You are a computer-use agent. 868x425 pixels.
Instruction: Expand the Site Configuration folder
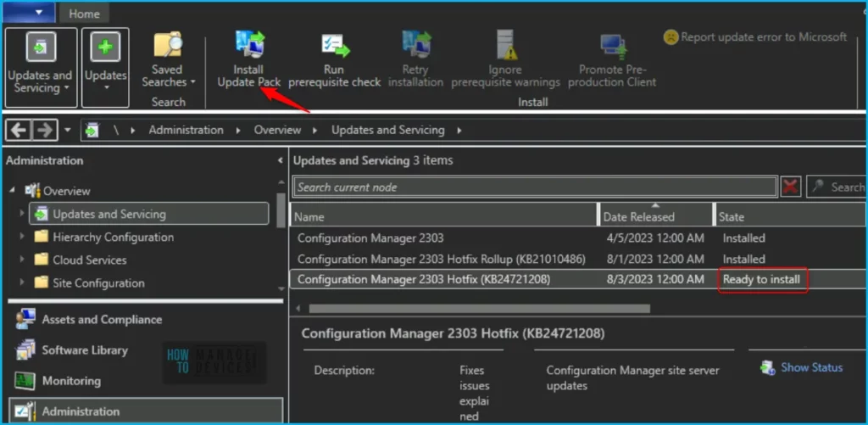(x=22, y=282)
